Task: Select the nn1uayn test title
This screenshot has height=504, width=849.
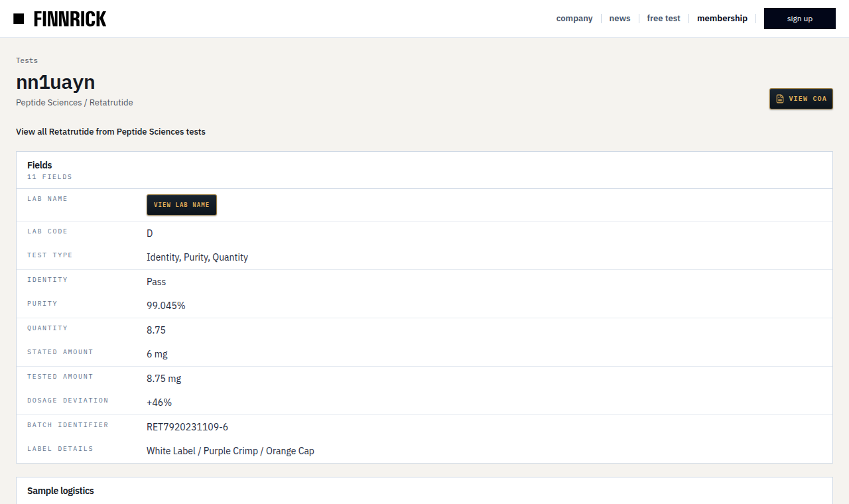Action: point(56,82)
